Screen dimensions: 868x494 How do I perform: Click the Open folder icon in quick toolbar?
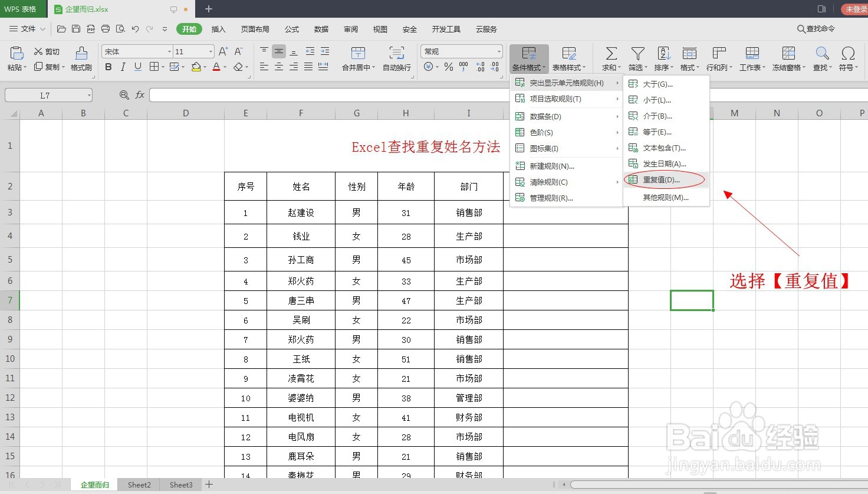click(61, 29)
